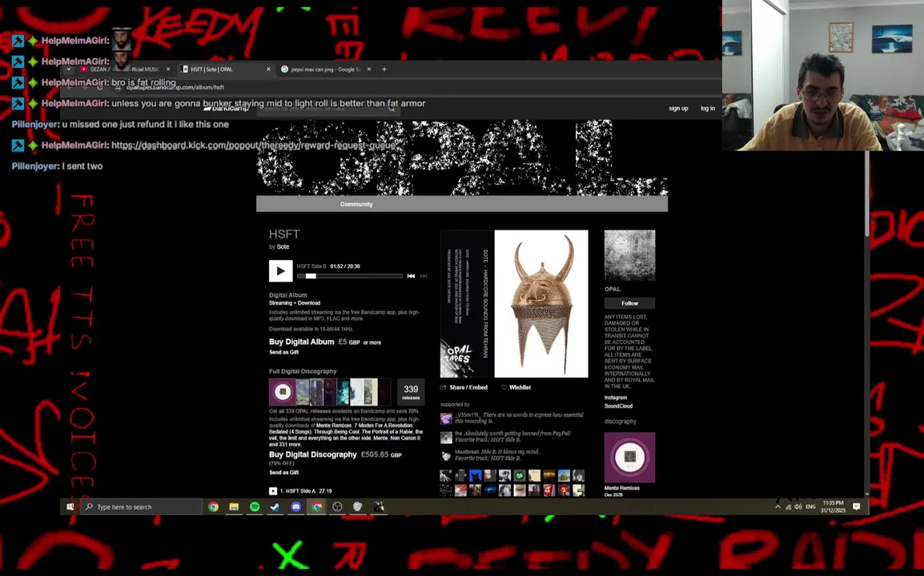Click the next track button in the player

pyautogui.click(x=424, y=276)
